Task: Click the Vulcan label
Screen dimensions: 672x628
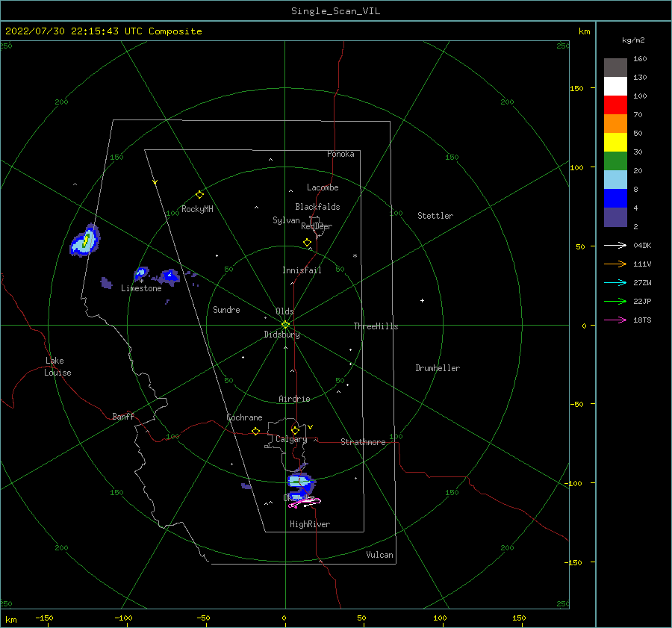Action: point(379,555)
